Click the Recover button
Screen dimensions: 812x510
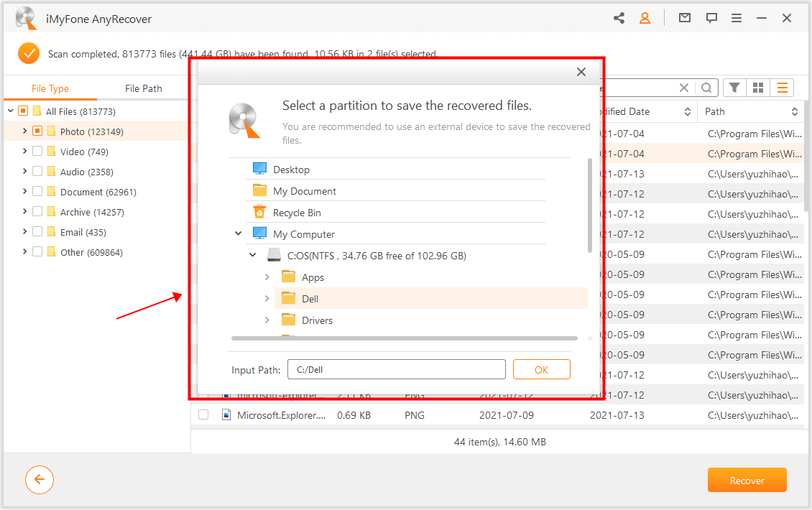click(x=747, y=479)
